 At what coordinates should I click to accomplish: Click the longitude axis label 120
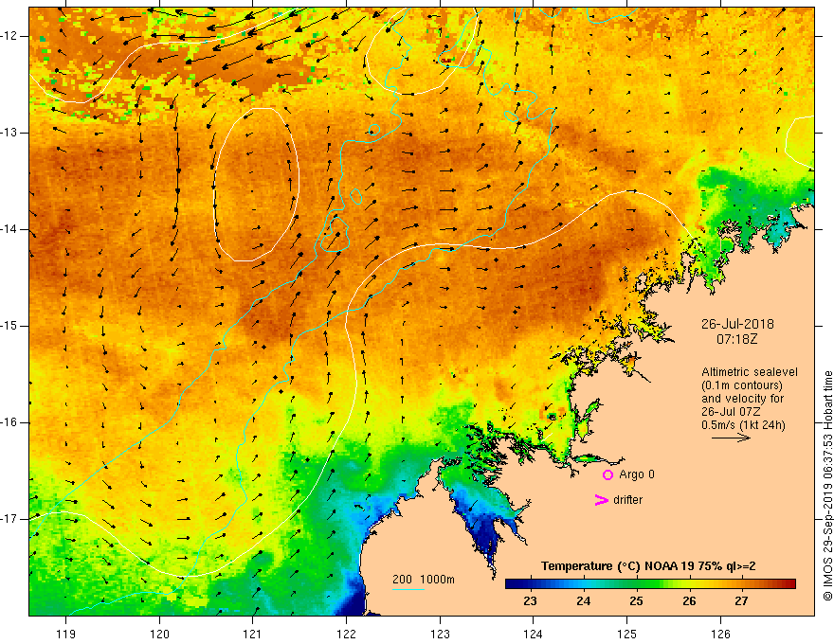click(159, 634)
